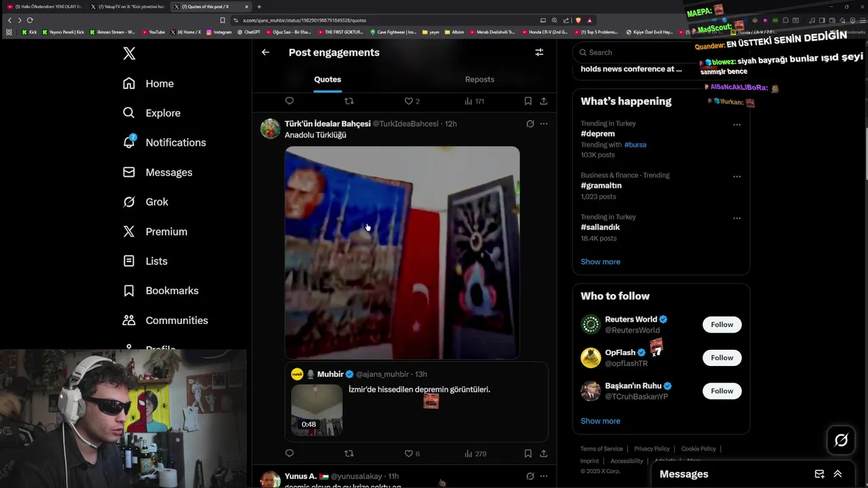868x488 pixels.
Task: Bookmark the Türk'ün İdealar Bahçesi post
Action: coord(528,453)
